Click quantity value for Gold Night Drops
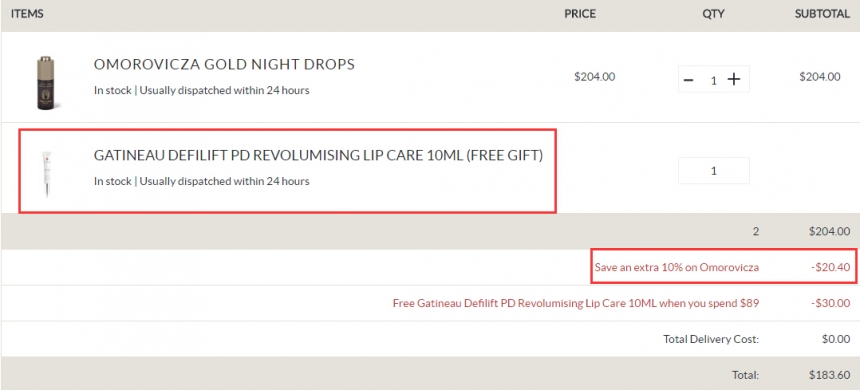Screen dimensions: 860x390 (714, 81)
